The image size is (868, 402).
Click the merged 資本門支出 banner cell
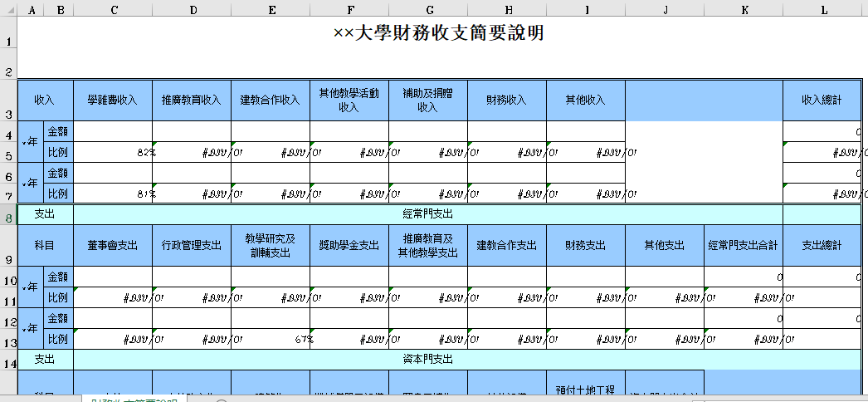(427, 360)
